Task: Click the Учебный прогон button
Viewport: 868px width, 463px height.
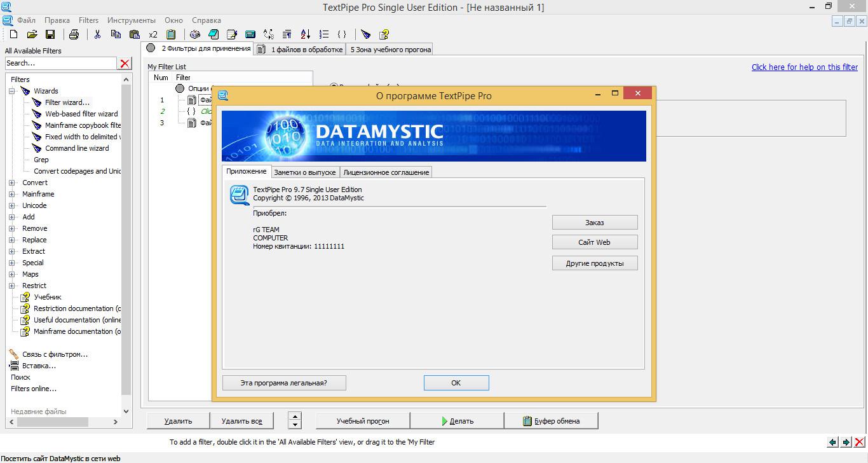Action: pyautogui.click(x=363, y=421)
